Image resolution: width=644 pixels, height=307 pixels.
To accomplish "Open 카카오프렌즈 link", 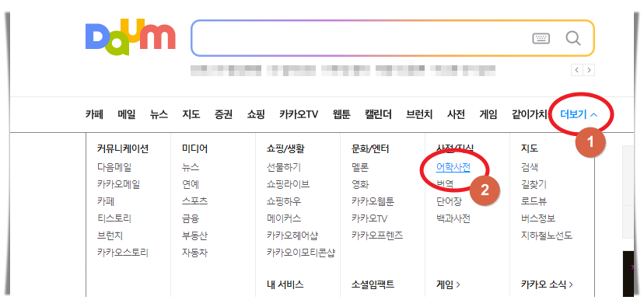I will coord(377,235).
